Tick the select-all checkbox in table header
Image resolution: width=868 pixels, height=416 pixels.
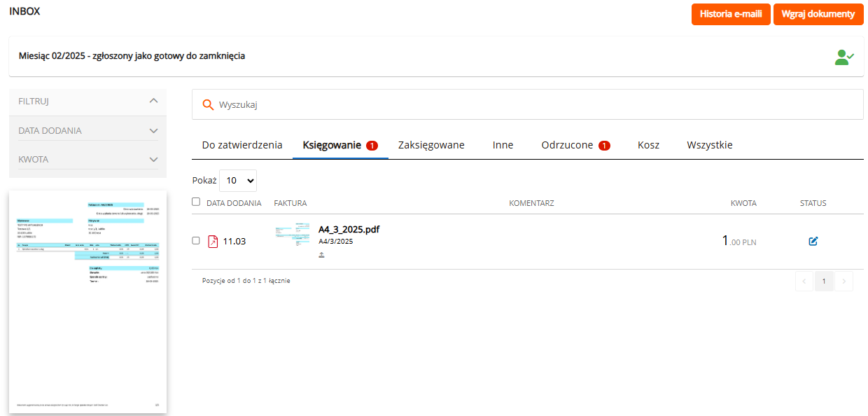(x=196, y=202)
